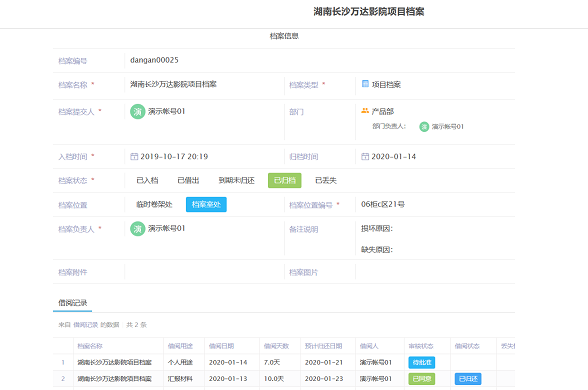Click the 演示帐号01 borrower in row 1
588x390 pixels.
tap(376, 363)
